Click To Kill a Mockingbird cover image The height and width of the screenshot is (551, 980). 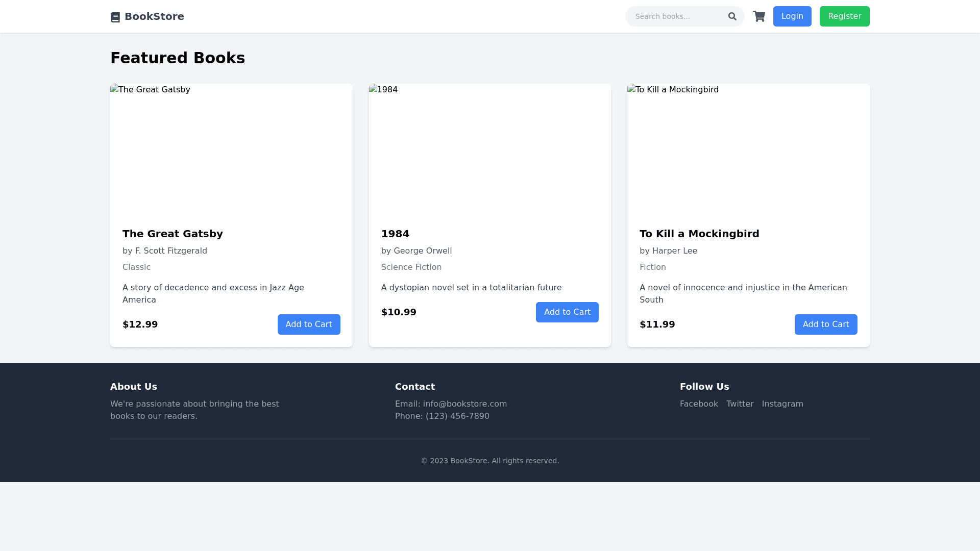tap(748, 149)
